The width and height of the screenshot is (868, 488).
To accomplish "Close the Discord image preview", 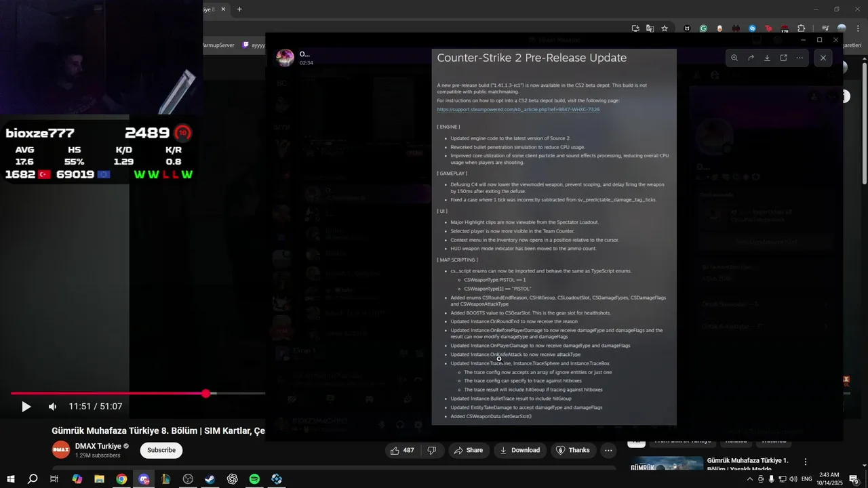I will tap(823, 58).
